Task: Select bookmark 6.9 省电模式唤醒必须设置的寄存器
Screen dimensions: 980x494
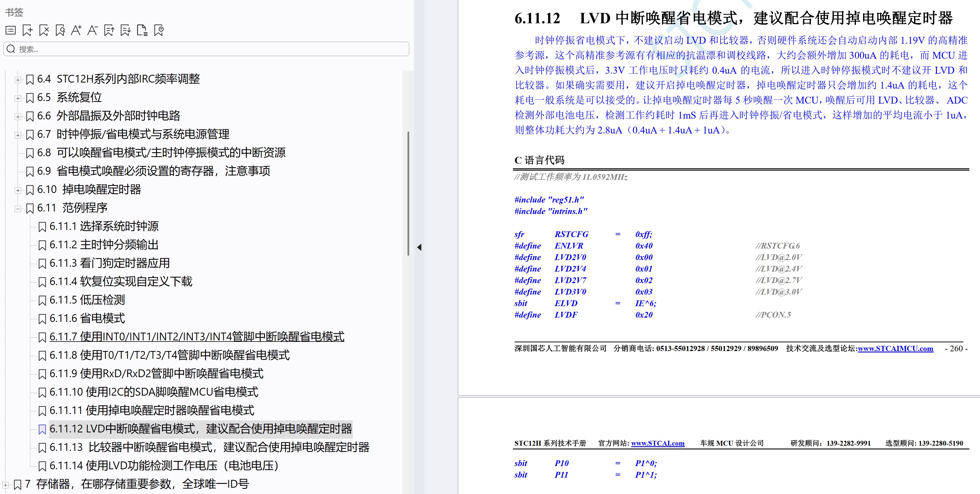Action: pyautogui.click(x=154, y=171)
